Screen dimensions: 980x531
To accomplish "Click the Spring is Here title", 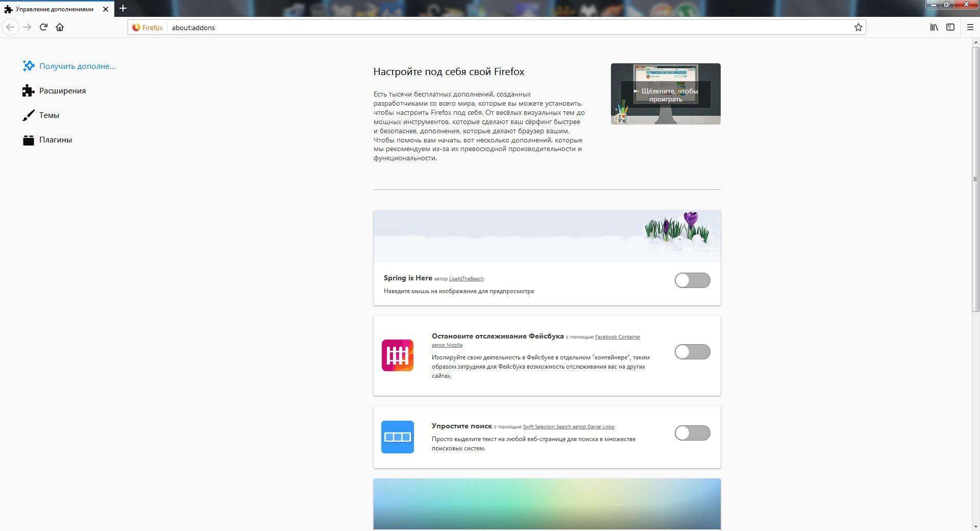I will coord(408,278).
